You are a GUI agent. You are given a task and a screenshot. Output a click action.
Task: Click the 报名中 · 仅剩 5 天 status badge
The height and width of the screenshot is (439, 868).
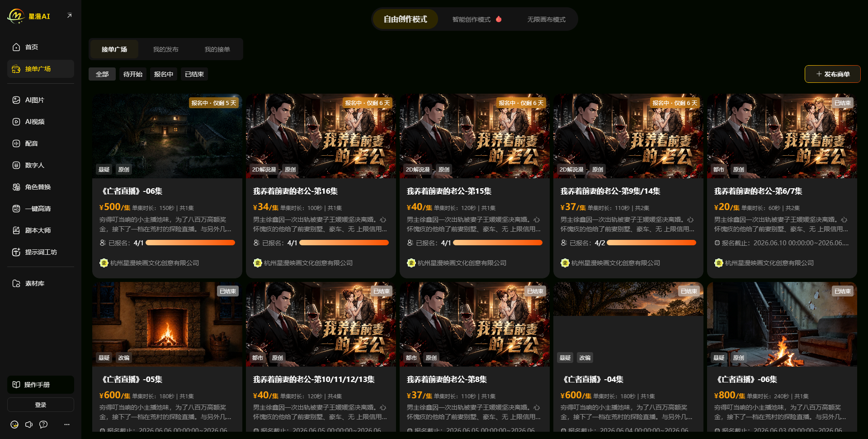214,103
